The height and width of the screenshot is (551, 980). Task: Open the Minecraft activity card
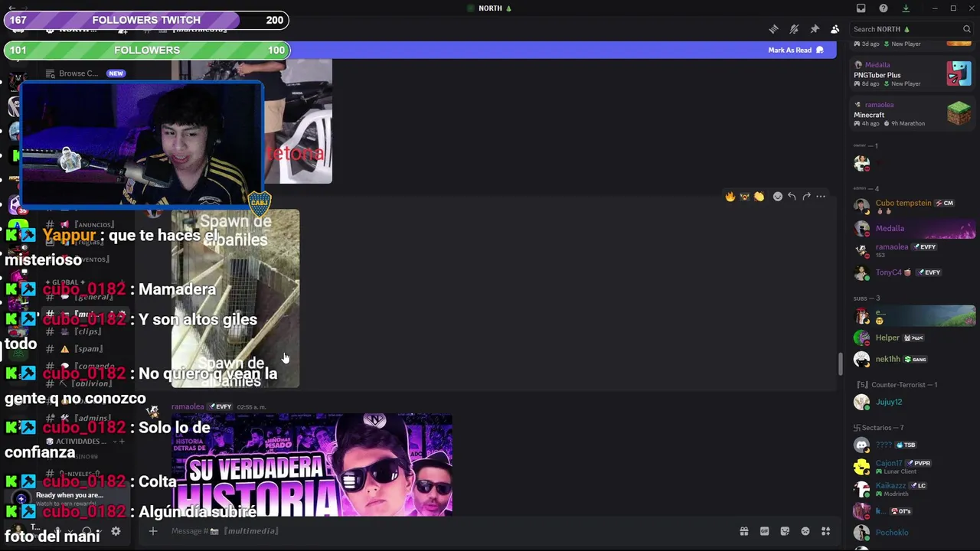(x=913, y=114)
